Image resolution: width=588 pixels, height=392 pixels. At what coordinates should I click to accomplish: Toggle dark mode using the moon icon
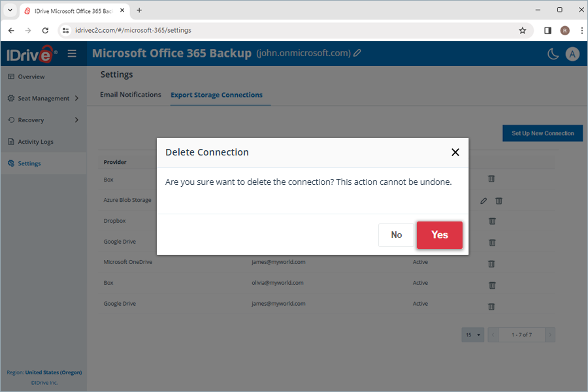click(552, 54)
